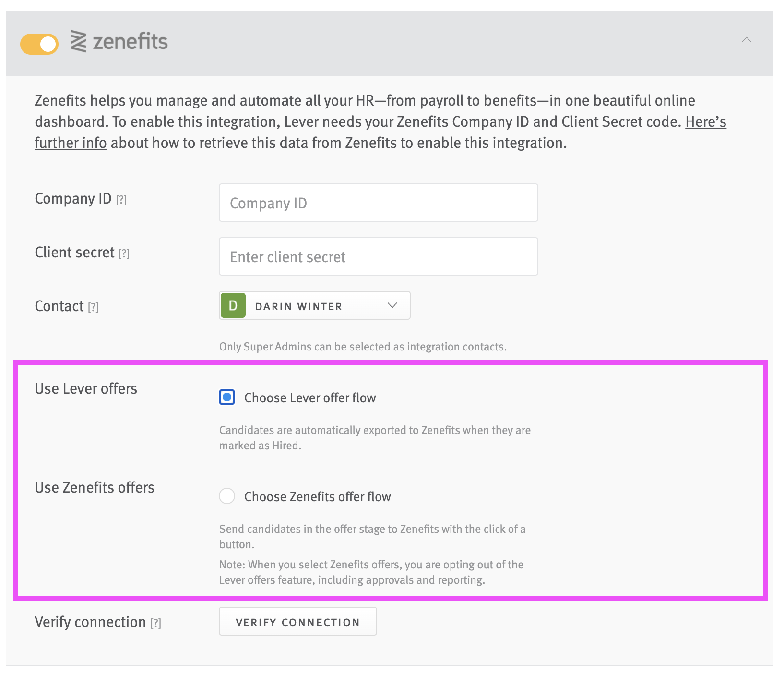Click the "Only Super Admins can be selected" note
Viewport: 784px width, 675px height.
point(363,347)
